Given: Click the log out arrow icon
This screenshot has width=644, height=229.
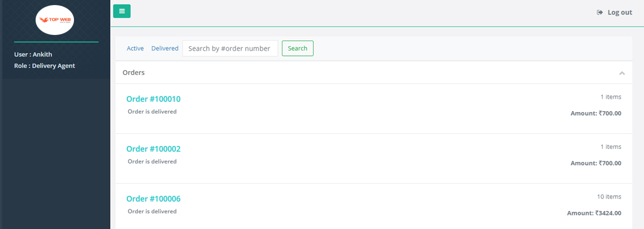Looking at the screenshot, I should click(599, 12).
